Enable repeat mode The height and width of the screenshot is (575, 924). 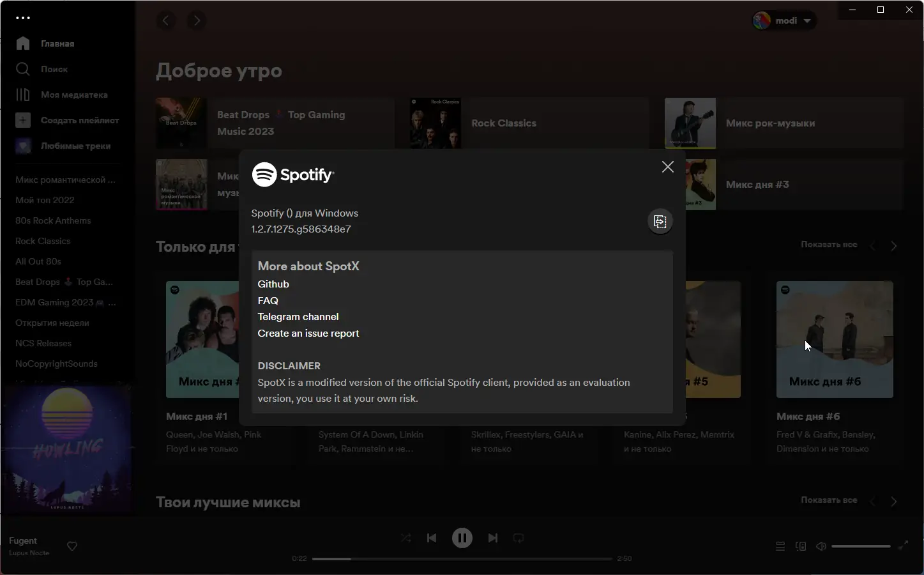pos(518,538)
